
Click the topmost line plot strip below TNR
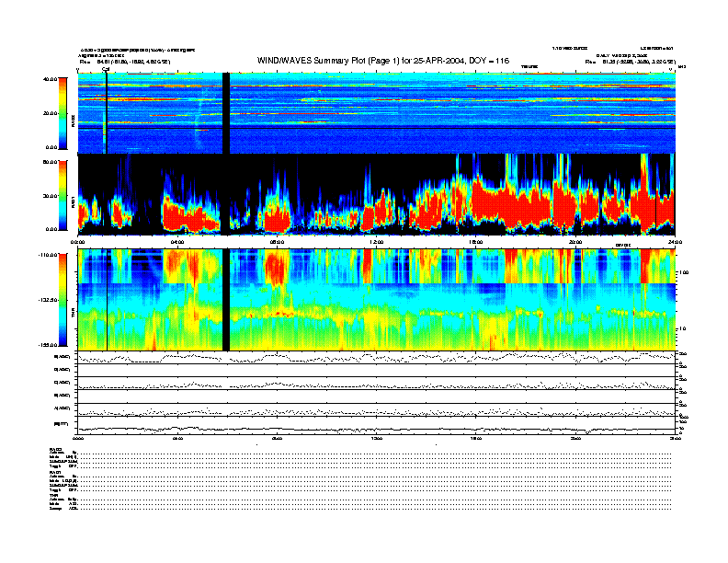[376, 357]
